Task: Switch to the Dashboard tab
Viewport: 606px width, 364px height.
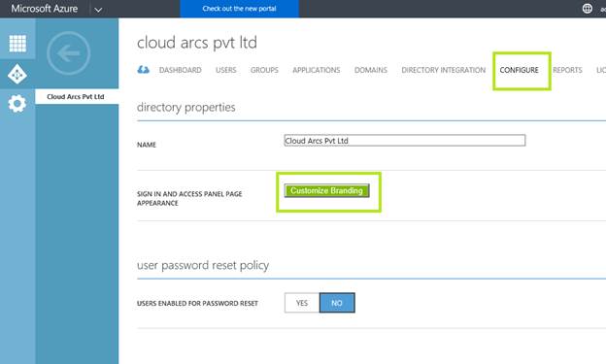Action: [180, 70]
